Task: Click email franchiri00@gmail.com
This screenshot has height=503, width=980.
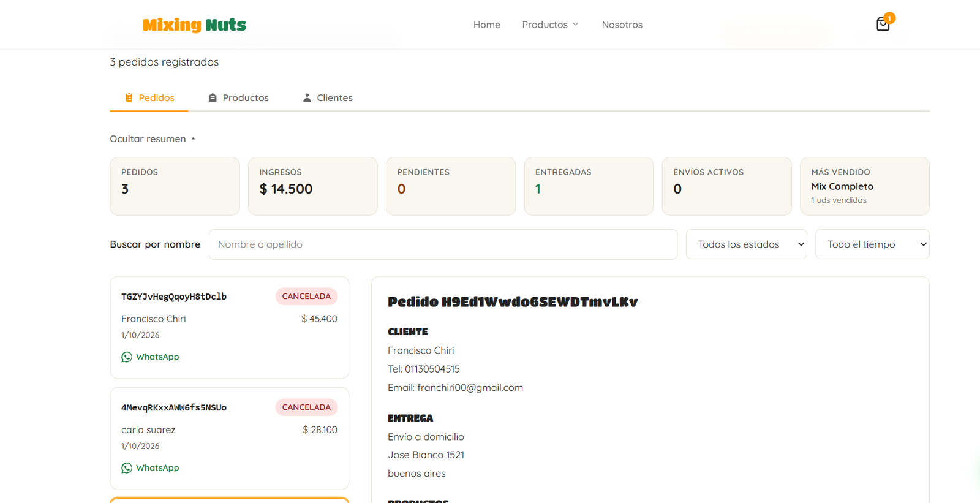Action: (470, 388)
